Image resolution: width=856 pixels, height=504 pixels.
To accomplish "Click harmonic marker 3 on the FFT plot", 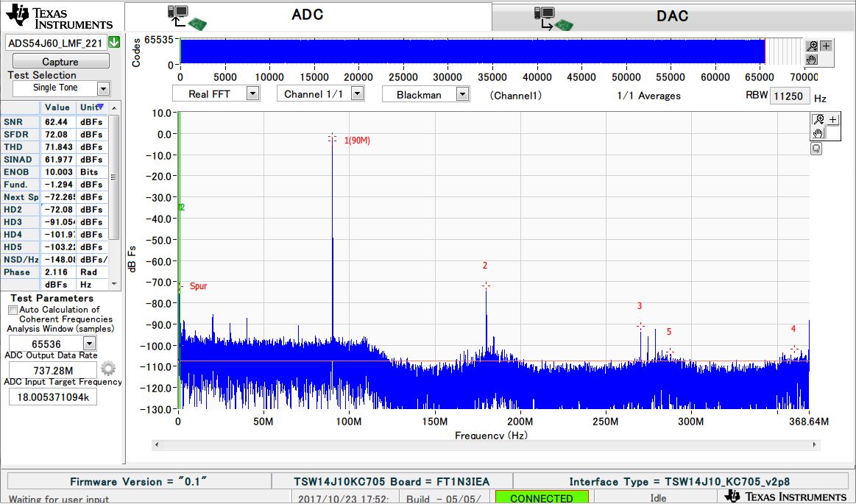I will (640, 326).
